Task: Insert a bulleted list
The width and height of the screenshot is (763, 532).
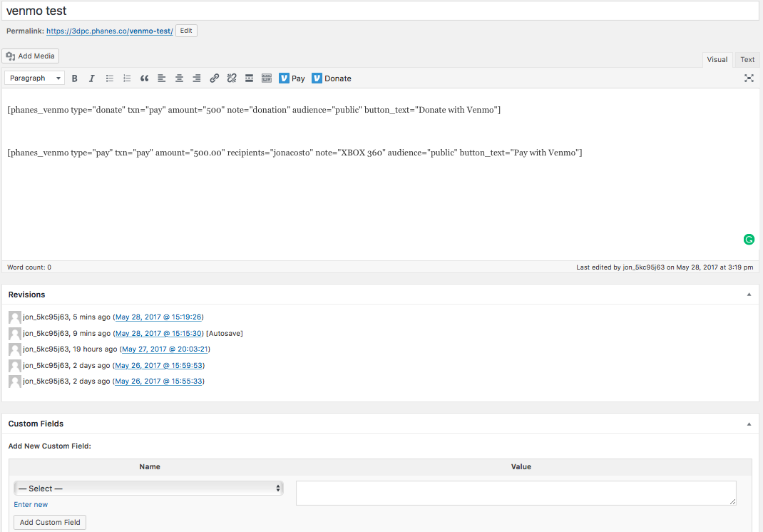Action: click(110, 78)
